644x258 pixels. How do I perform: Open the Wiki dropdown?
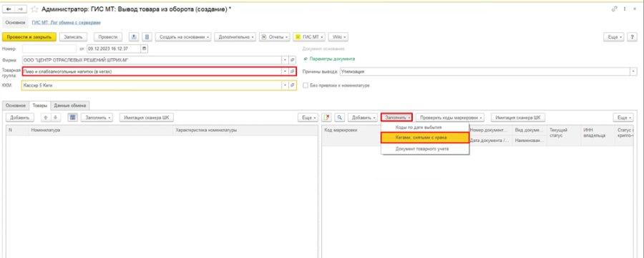pyautogui.click(x=338, y=37)
